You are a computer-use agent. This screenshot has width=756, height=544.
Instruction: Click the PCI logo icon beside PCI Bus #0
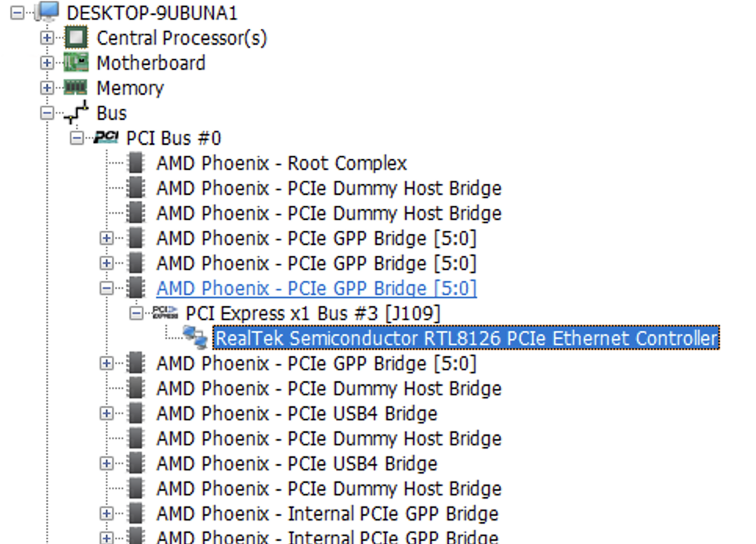[x=107, y=138]
